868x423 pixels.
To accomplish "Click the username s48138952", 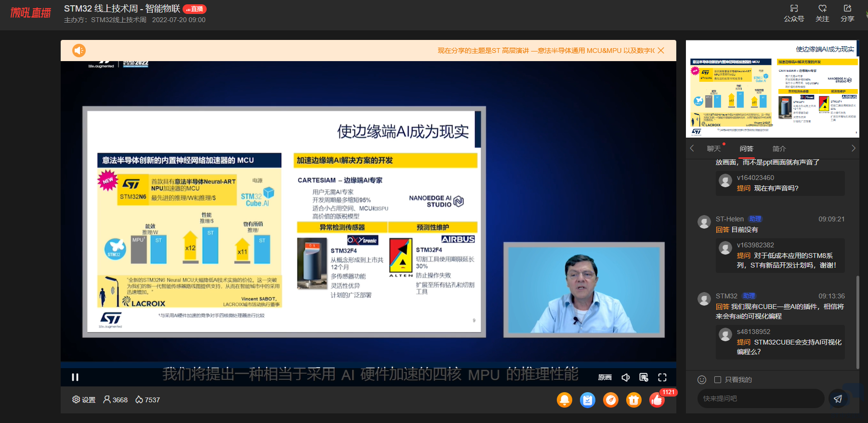I will pos(753,332).
